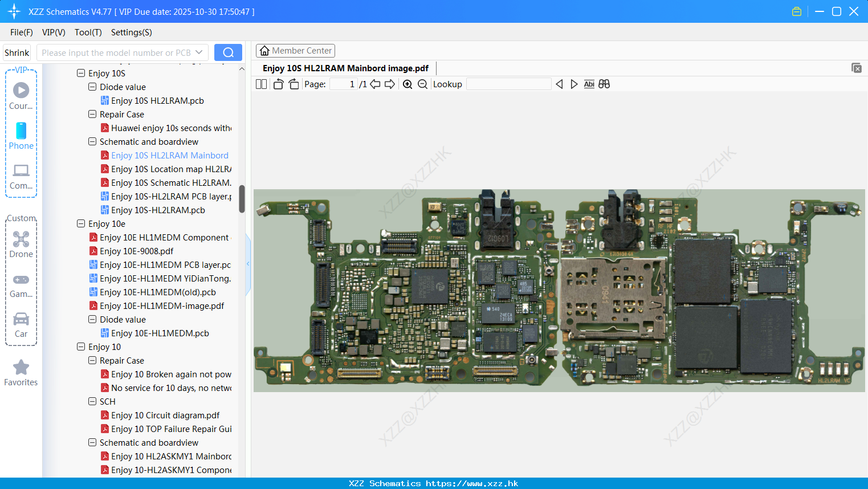Screen dimensions: 868x489
Task: Open the Settings(S) menu
Action: pos(132,32)
